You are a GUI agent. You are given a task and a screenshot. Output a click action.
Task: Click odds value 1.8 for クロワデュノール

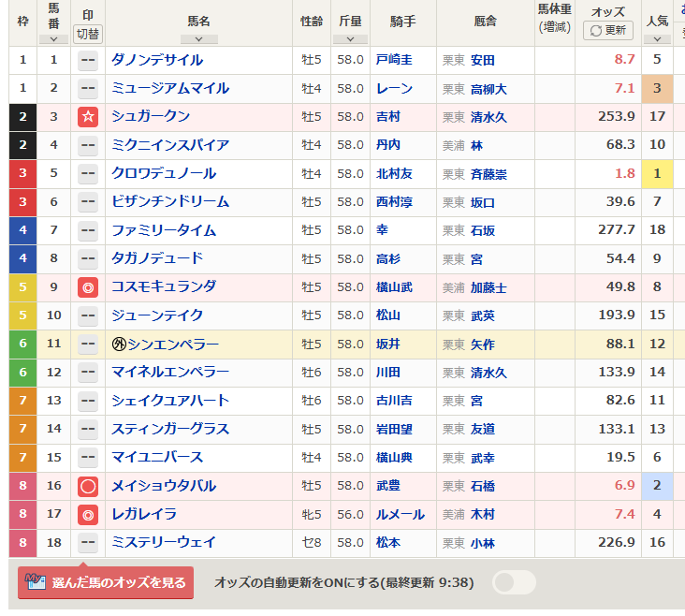pyautogui.click(x=625, y=173)
